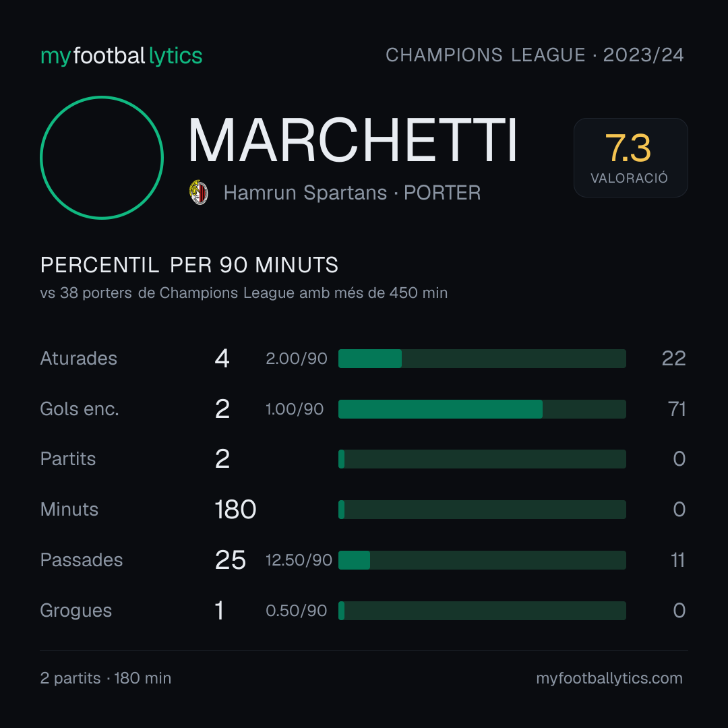
Task: Click the 7.3 Valoració rating badge
Action: (630, 157)
